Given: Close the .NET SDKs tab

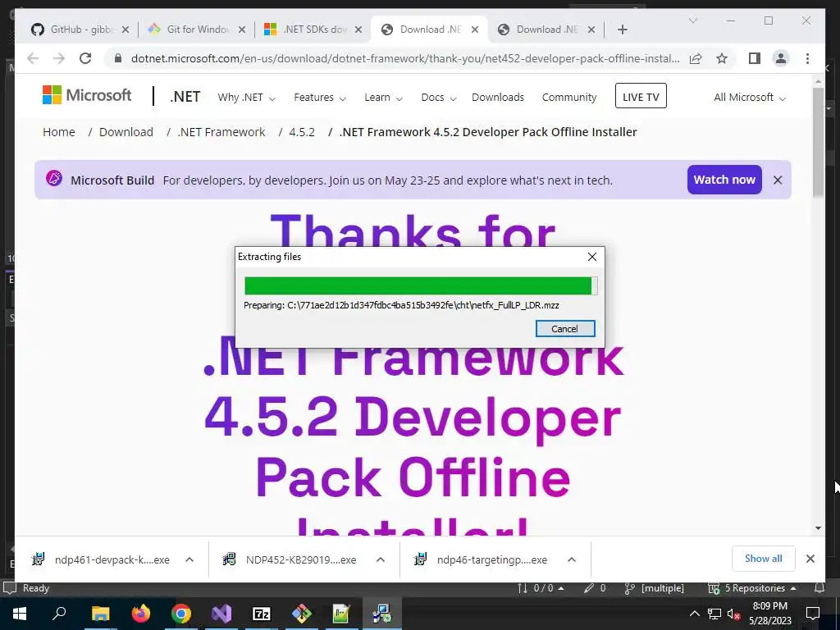Looking at the screenshot, I should point(358,30).
